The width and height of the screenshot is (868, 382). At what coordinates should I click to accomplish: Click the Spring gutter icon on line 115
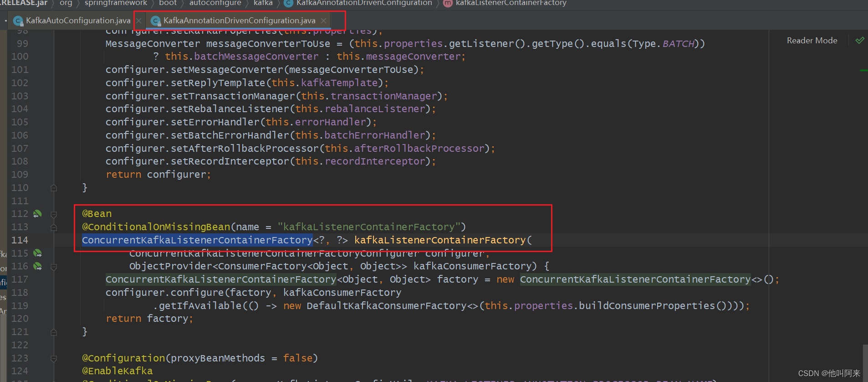(37, 253)
